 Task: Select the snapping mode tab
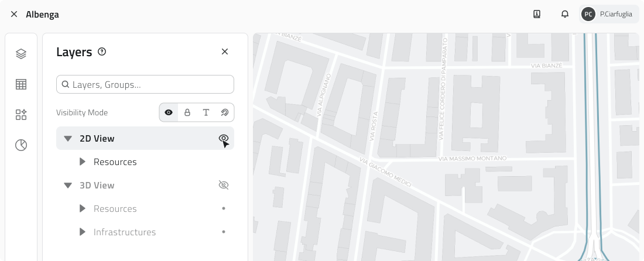[224, 112]
